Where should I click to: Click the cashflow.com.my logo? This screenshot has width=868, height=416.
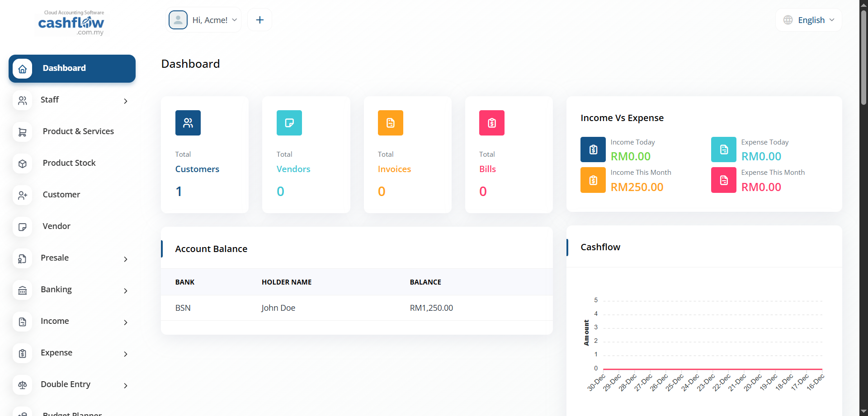point(71,23)
